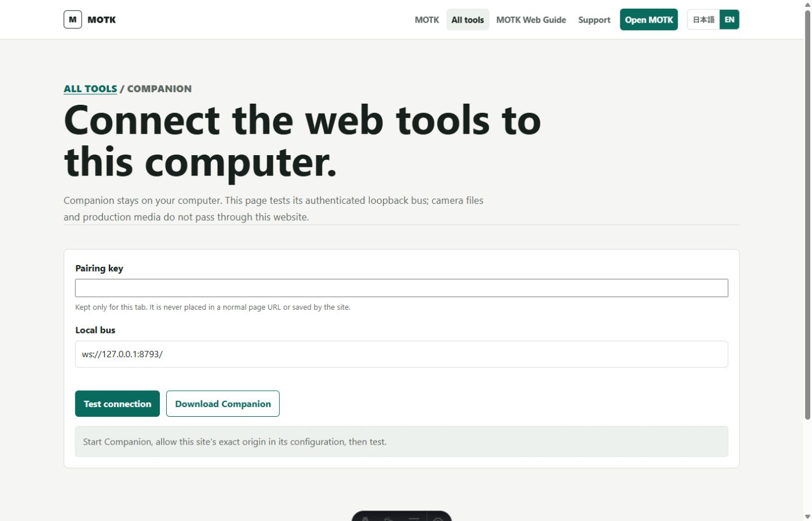Click the Test connection button
812x521 pixels.
click(118, 403)
